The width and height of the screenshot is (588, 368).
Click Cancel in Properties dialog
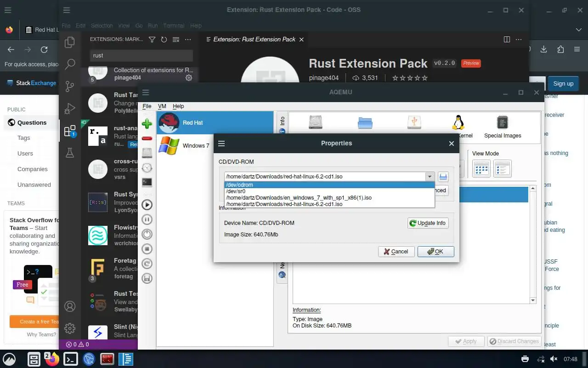click(x=396, y=252)
